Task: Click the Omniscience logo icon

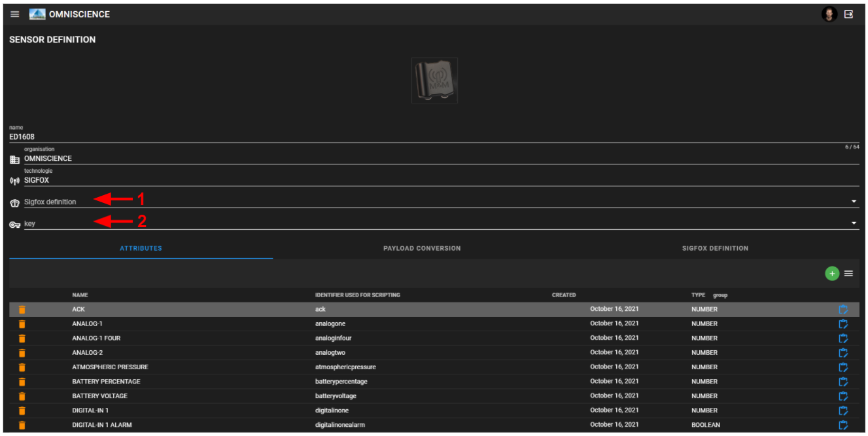Action: tap(37, 14)
